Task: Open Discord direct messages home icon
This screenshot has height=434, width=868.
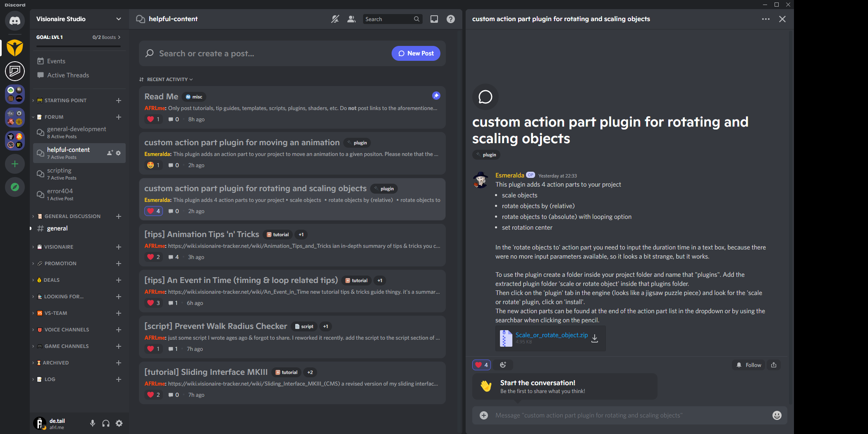Action: [15, 21]
